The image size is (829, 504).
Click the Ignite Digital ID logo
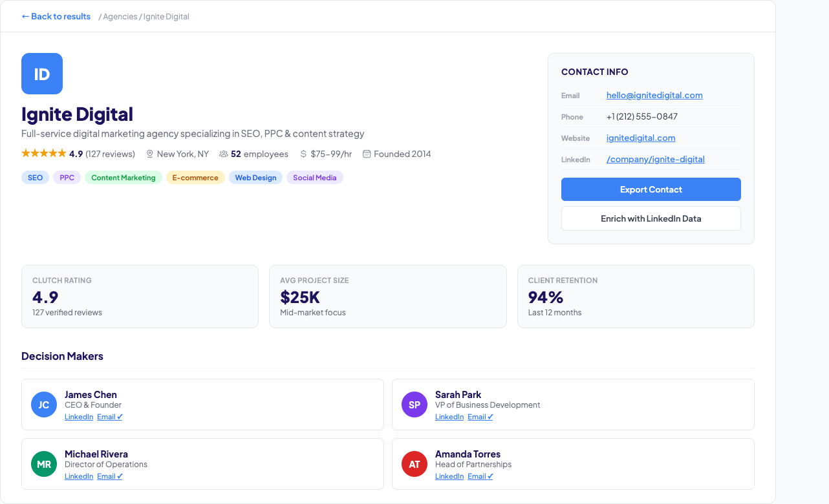41,74
